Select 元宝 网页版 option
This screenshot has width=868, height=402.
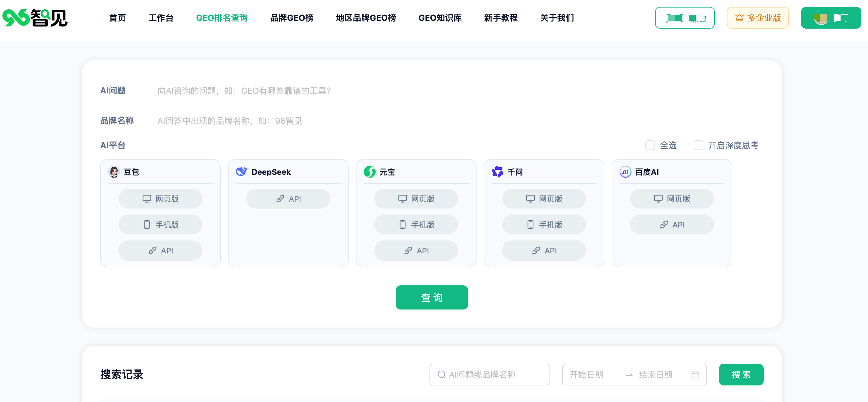tap(416, 199)
